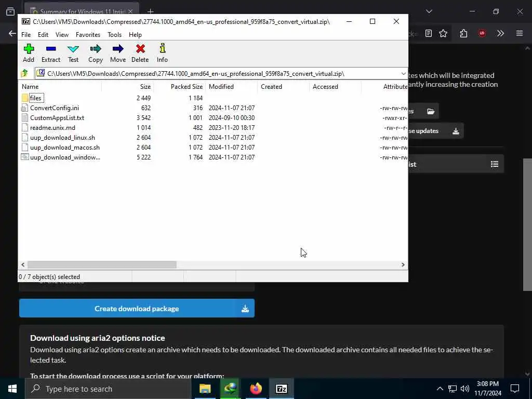Screen dimensions: 532x399
Task: Click the folder-open button in browser page
Action: (424, 111)
